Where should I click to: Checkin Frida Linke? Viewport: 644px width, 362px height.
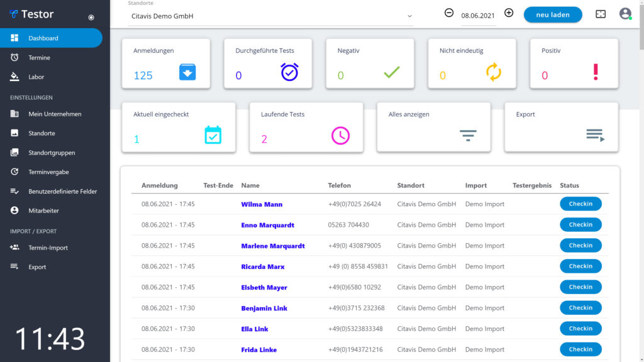580,349
